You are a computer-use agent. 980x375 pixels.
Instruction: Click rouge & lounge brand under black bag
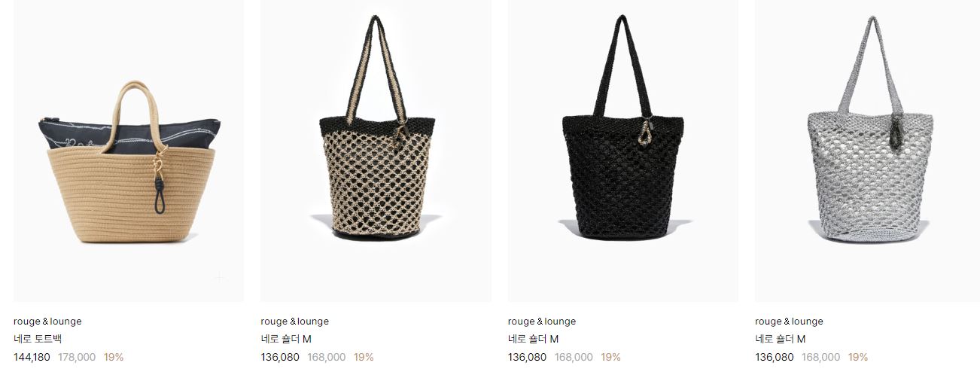(542, 322)
